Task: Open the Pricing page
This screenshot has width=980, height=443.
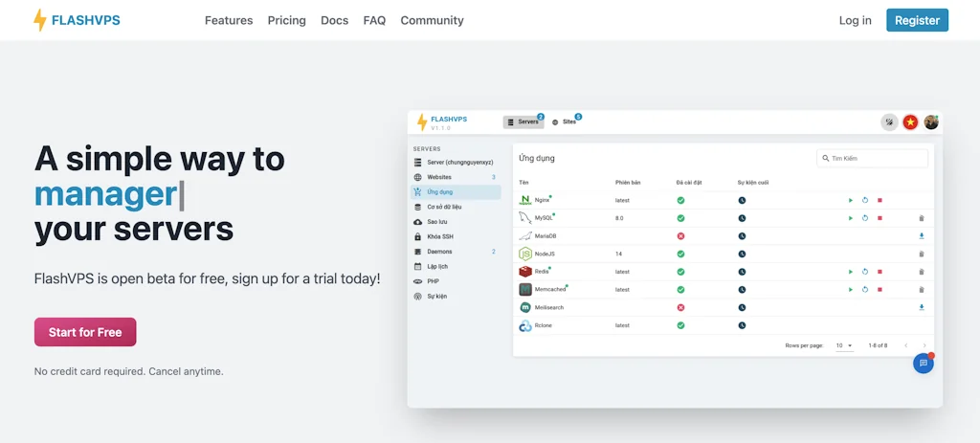Action: pyautogui.click(x=287, y=20)
